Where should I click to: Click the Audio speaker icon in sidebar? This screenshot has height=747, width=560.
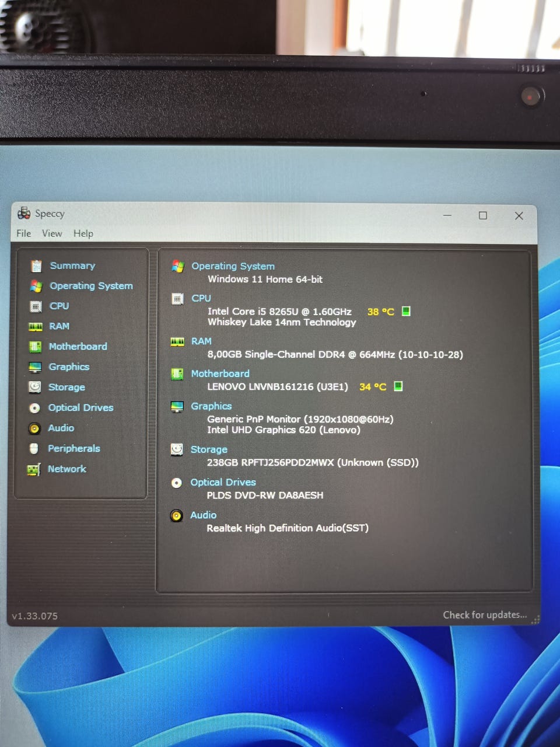(34, 428)
